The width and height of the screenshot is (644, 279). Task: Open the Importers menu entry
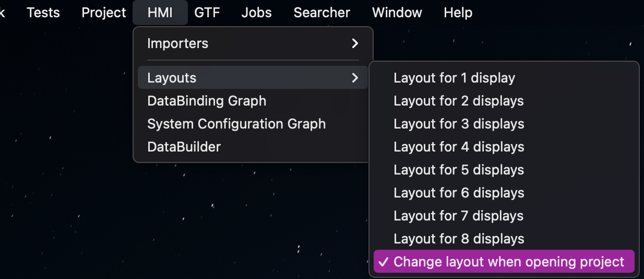253,43
